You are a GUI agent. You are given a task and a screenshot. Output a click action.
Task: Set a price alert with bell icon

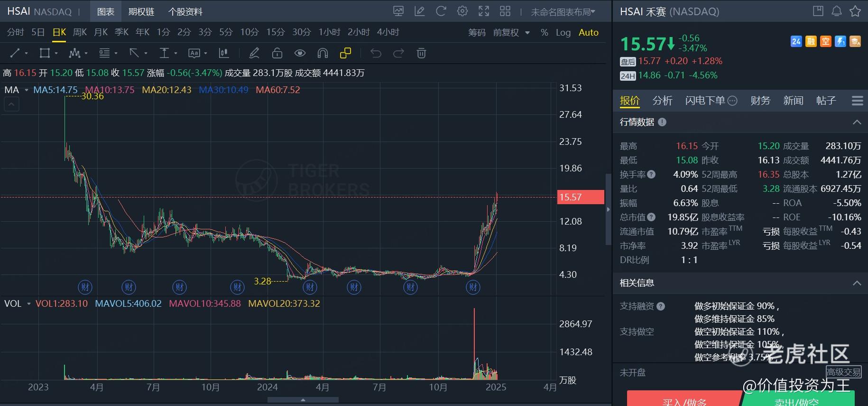coord(837,11)
